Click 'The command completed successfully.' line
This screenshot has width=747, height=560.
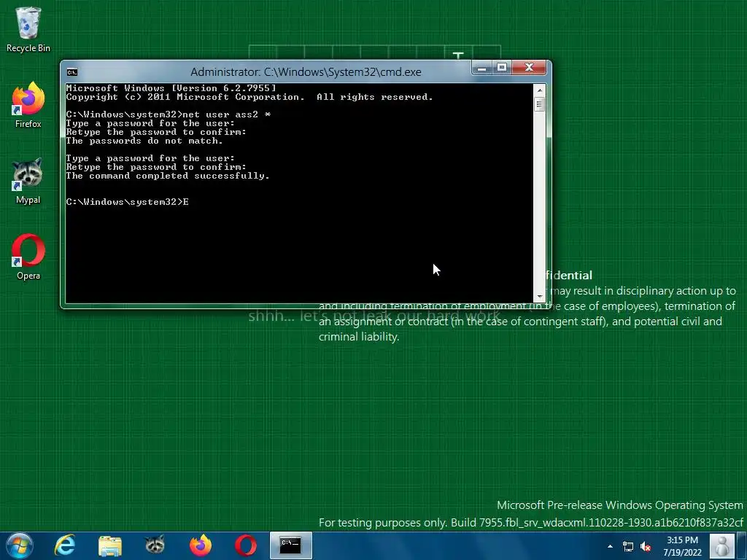tap(168, 176)
